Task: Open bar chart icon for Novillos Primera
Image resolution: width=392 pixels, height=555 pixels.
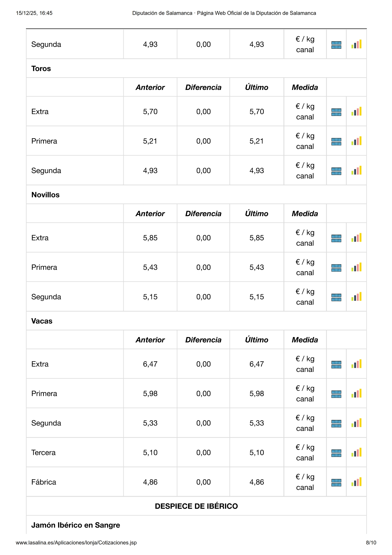Action: pyautogui.click(x=356, y=267)
